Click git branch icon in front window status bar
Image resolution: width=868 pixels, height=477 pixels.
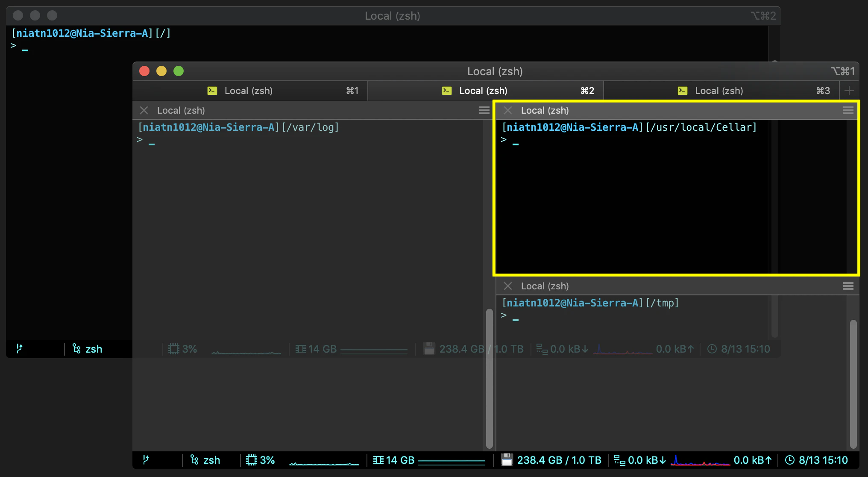[146, 460]
